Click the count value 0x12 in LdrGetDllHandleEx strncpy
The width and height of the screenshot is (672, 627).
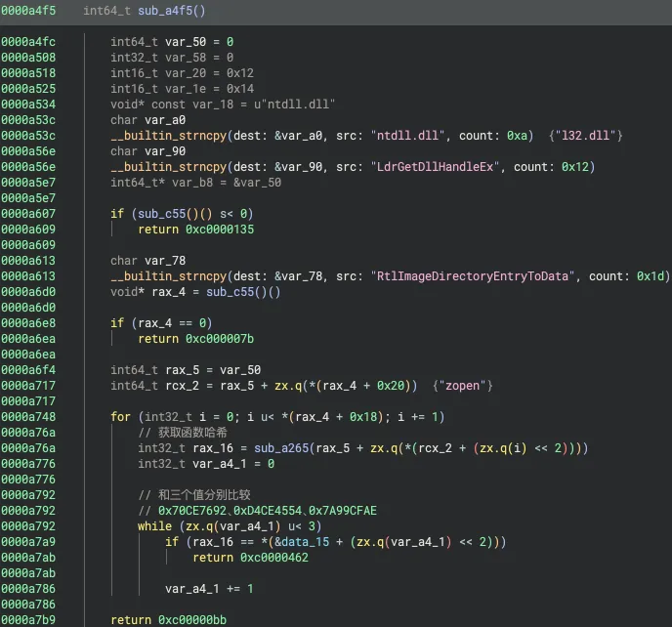[575, 167]
